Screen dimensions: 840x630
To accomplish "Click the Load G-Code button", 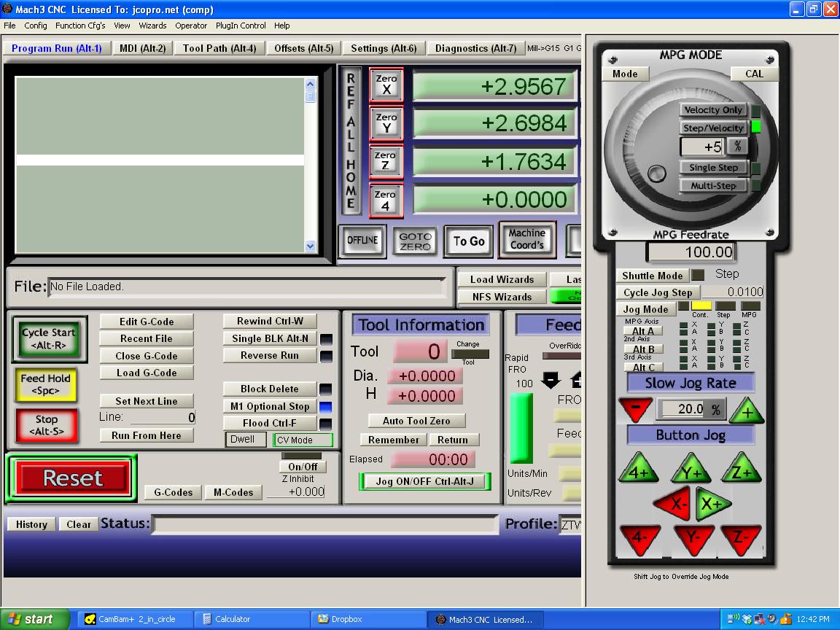I will [x=147, y=373].
